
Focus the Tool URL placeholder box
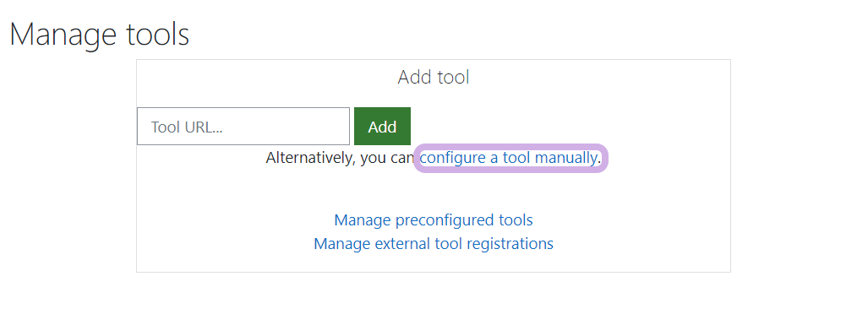pyautogui.click(x=243, y=127)
